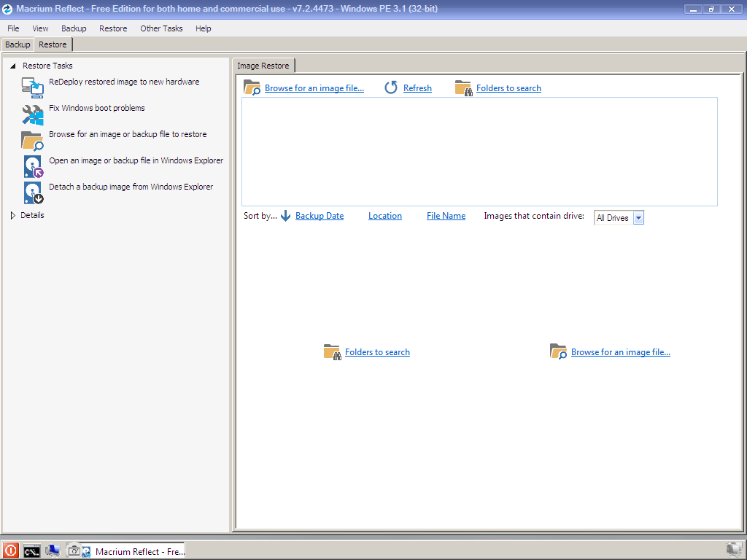Click the folder icon beside the top Browse for an image file link

pos(252,87)
